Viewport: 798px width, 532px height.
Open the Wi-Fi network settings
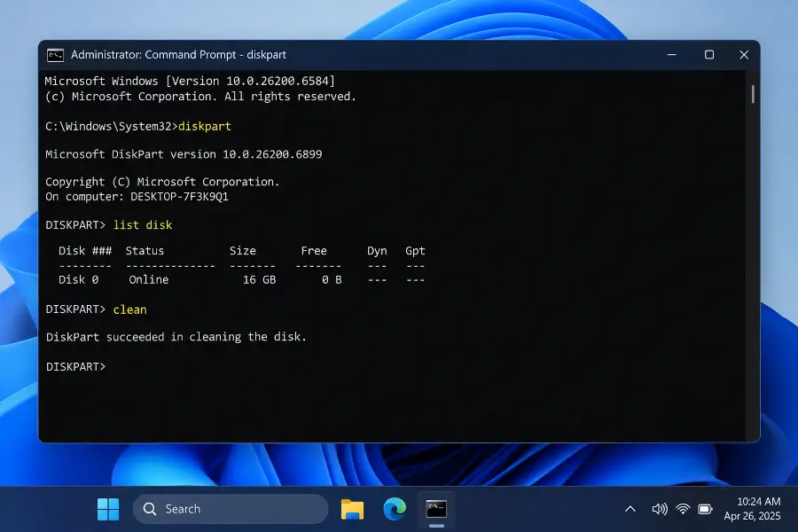683,509
